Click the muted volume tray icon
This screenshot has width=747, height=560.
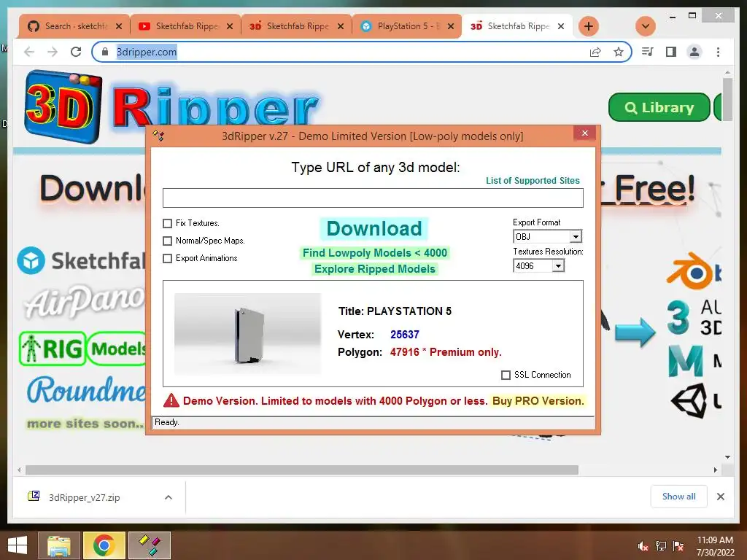(643, 546)
